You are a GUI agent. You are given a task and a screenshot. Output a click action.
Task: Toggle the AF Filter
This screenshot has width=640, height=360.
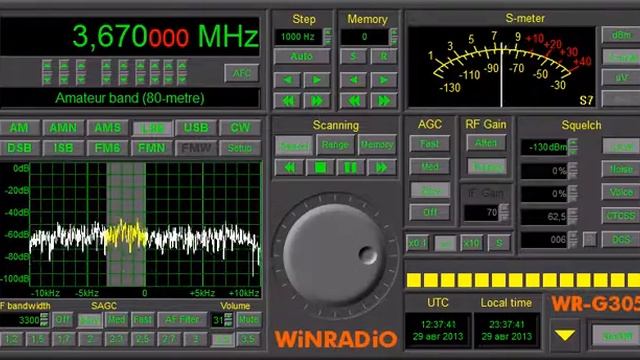[x=182, y=320]
